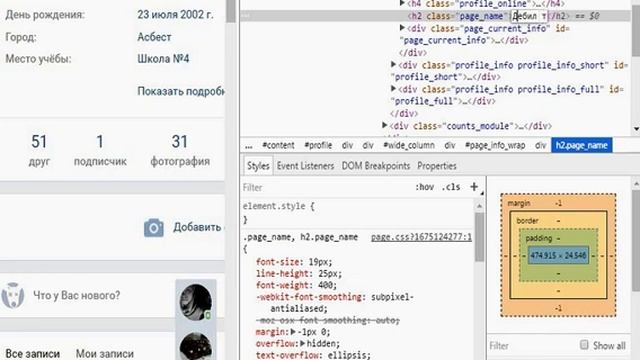
Task: Toggle the .cls class editor
Action: point(451,187)
